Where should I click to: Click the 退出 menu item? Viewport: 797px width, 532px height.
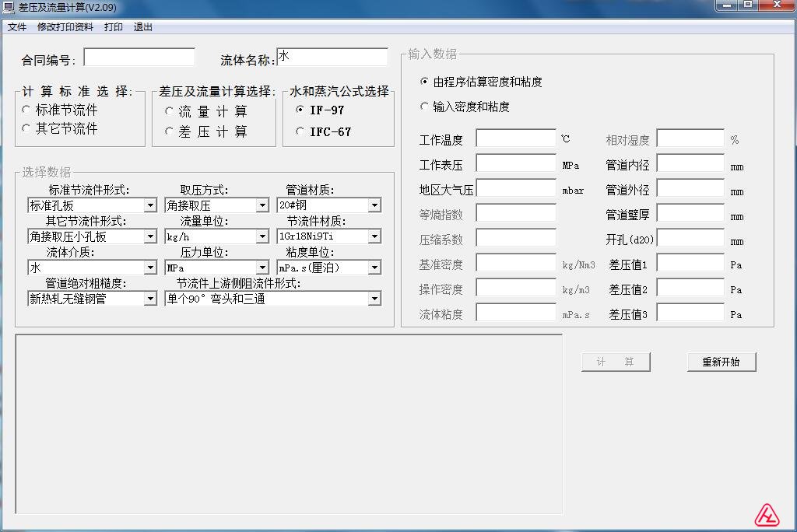143,27
